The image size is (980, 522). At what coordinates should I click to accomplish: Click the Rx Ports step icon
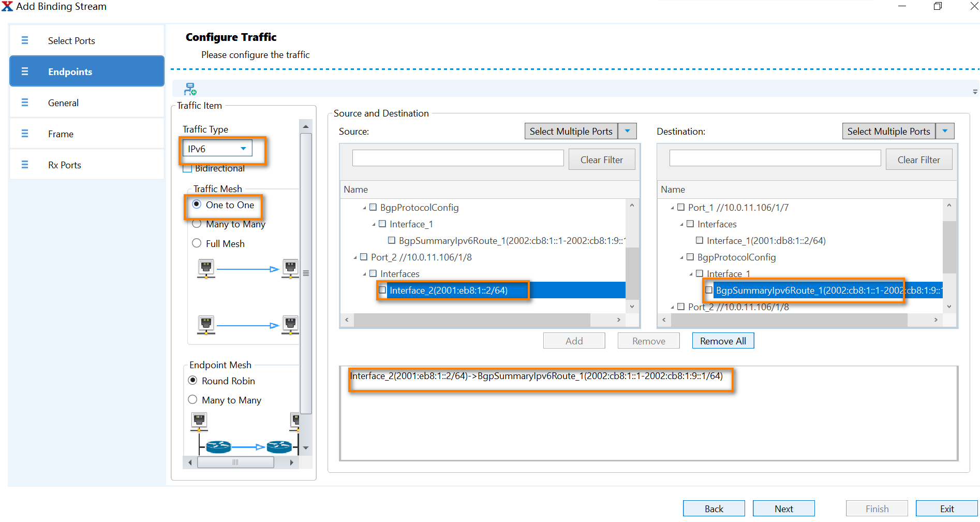pos(25,165)
